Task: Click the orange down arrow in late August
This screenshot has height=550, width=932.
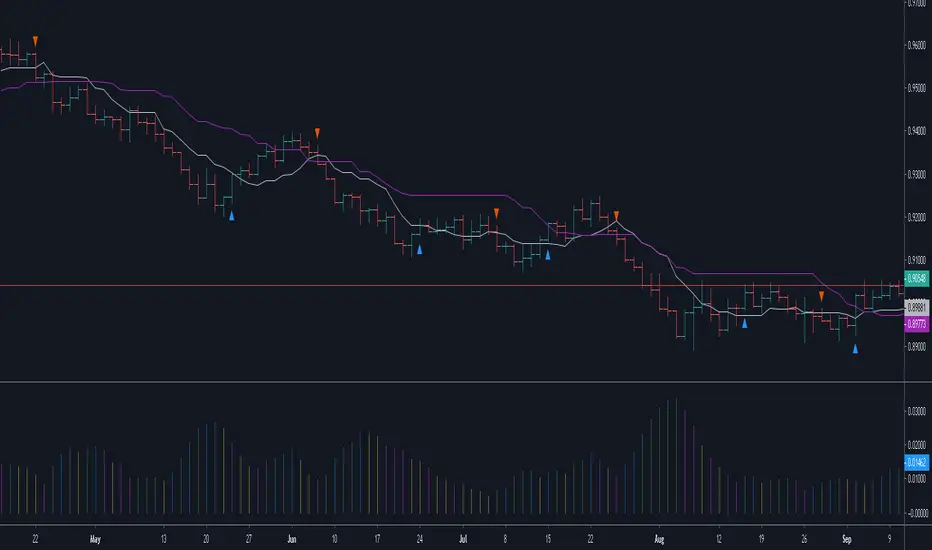Action: tap(822, 296)
